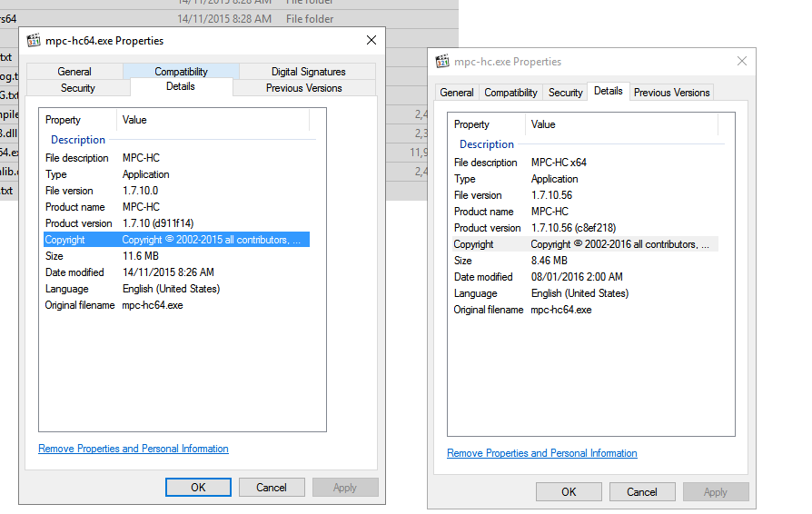Select Type Application row in mpc-hc.exe window

click(585, 179)
